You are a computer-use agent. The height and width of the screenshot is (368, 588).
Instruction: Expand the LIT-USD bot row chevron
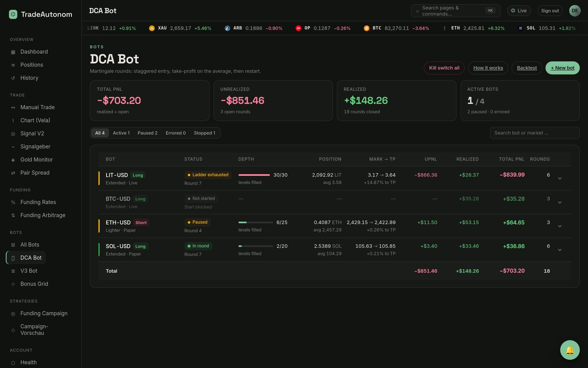560,178
